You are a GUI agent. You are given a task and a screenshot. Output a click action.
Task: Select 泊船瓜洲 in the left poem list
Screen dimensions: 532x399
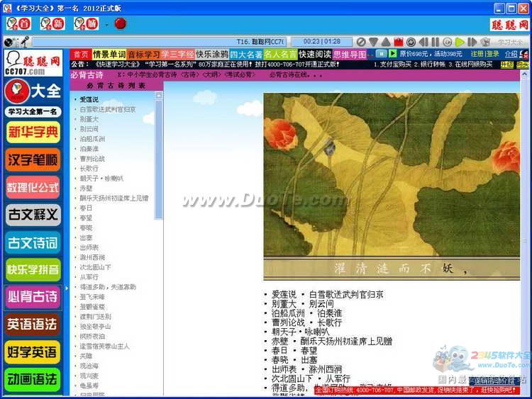92,139
